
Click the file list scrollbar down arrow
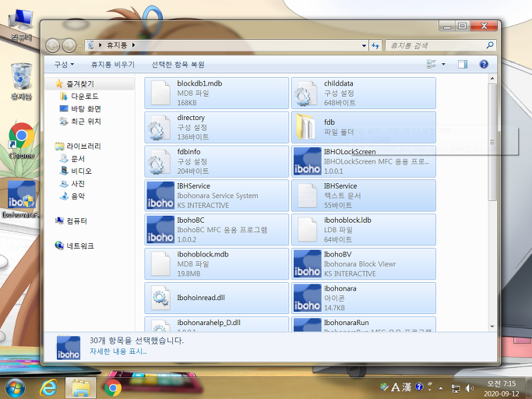tap(492, 327)
